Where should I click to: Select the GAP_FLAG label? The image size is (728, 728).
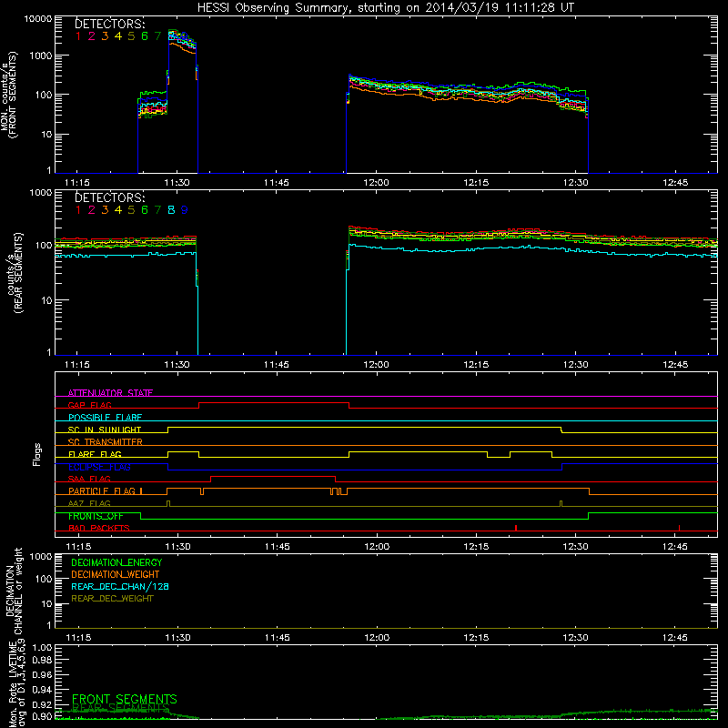89,405
